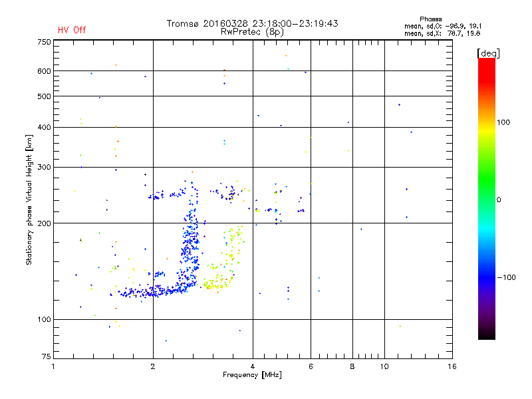This screenshot has height=399, width=532.
Task: Click the y-axis tick label 750
Action: coord(44,42)
